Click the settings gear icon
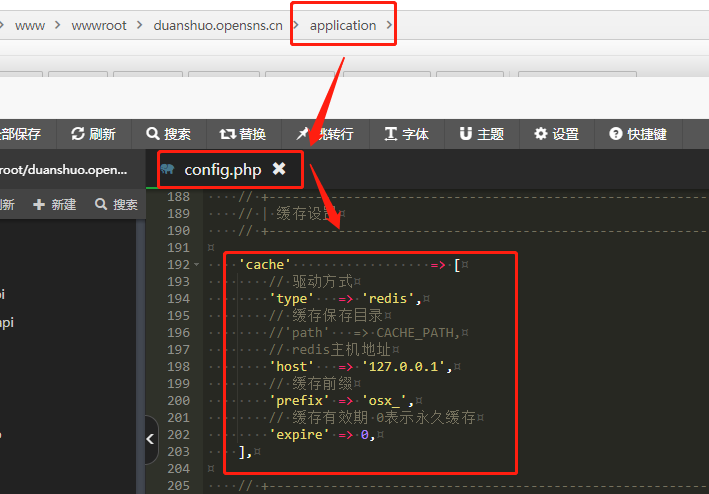Image resolution: width=709 pixels, height=494 pixels. tap(541, 134)
